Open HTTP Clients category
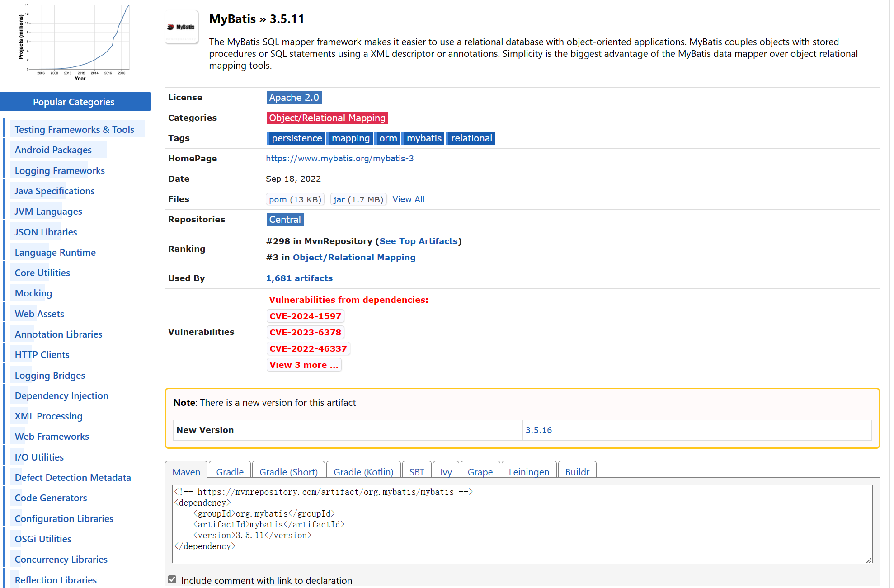Viewport: 894px width, 588px height. click(42, 355)
